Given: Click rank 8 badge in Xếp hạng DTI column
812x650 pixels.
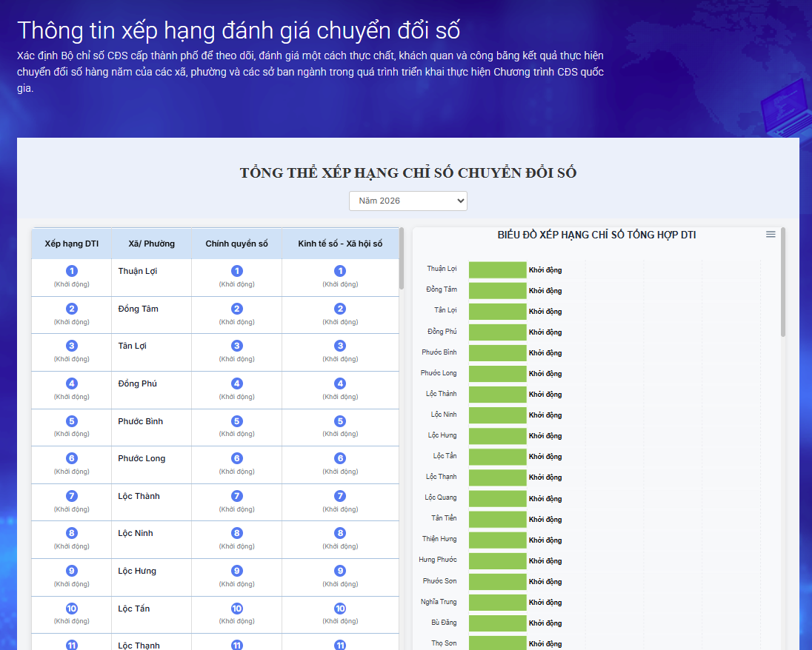Looking at the screenshot, I should (71, 533).
